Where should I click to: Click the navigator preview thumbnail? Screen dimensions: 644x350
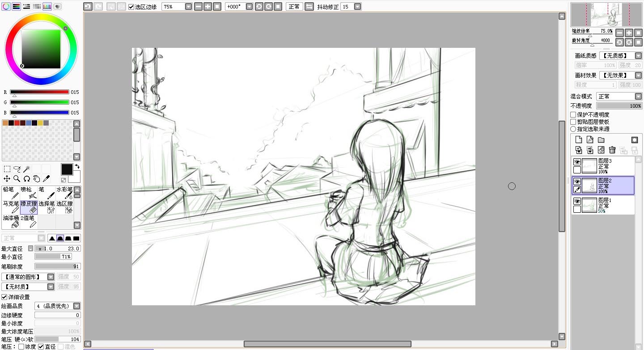pos(606,15)
